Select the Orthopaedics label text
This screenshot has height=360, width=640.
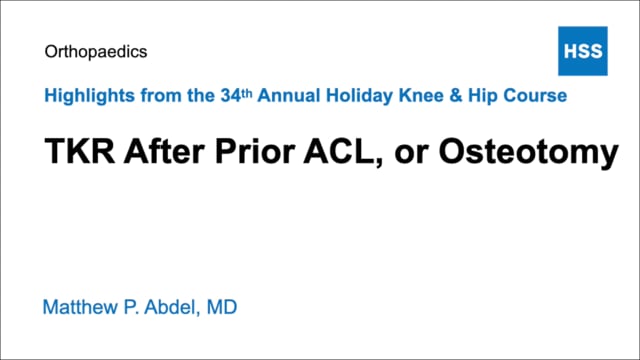pos(96,52)
